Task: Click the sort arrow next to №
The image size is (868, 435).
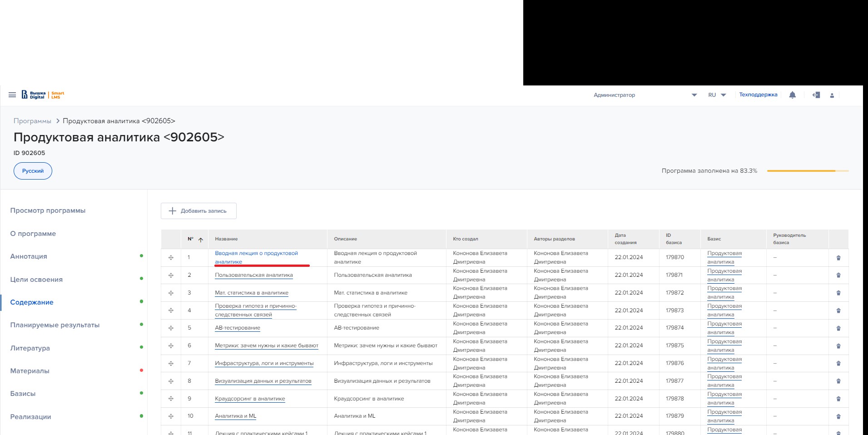Action: pyautogui.click(x=200, y=240)
